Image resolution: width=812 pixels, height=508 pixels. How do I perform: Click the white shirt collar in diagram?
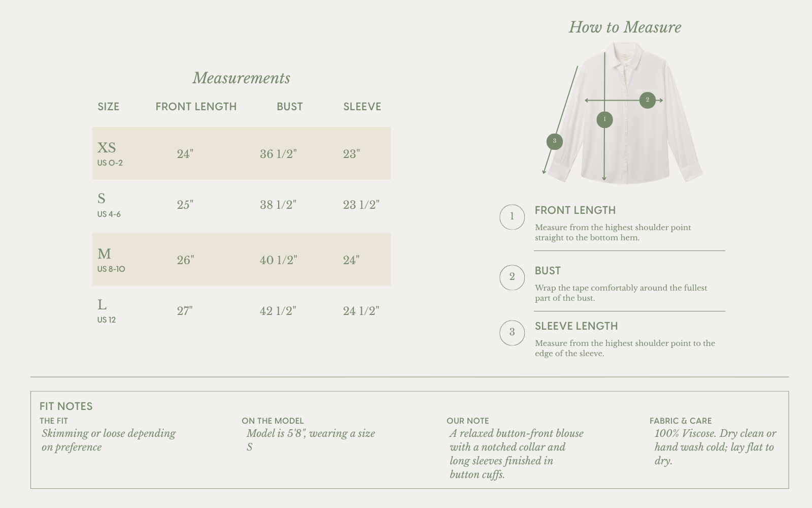(x=625, y=55)
